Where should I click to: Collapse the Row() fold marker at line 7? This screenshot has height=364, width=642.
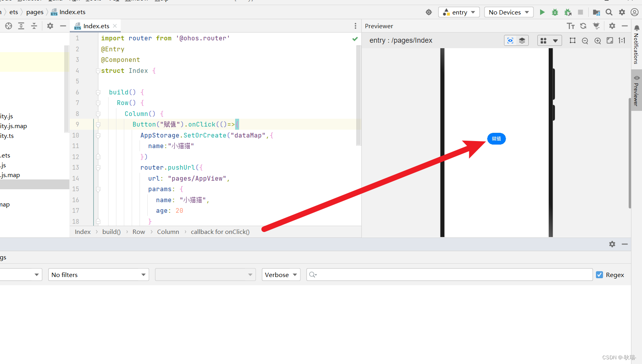(98, 103)
